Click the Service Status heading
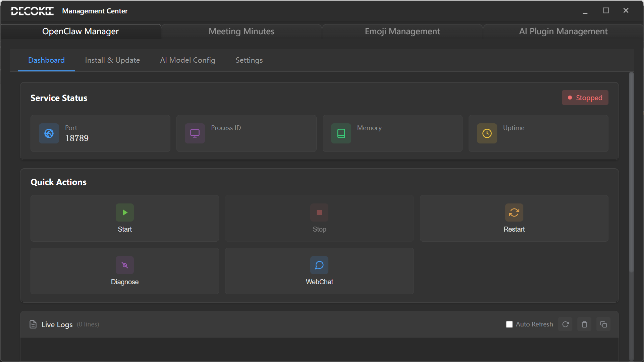The height and width of the screenshot is (362, 644). click(59, 98)
